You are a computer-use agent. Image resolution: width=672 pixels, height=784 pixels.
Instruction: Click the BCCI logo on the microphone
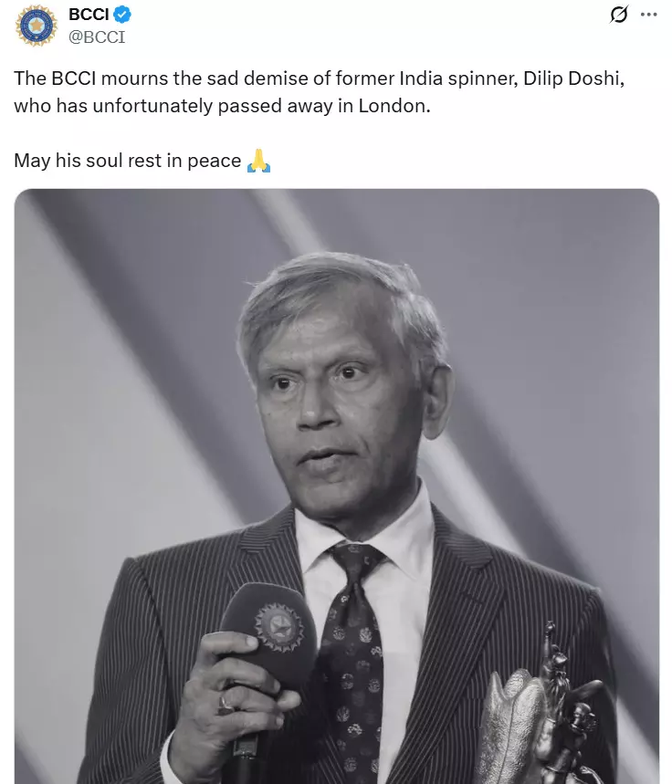278,627
